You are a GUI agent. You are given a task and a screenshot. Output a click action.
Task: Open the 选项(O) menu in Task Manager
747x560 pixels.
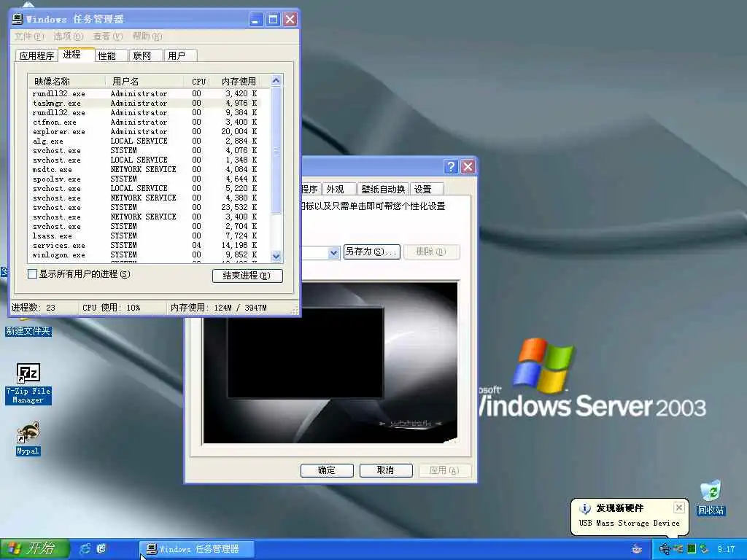coord(68,36)
